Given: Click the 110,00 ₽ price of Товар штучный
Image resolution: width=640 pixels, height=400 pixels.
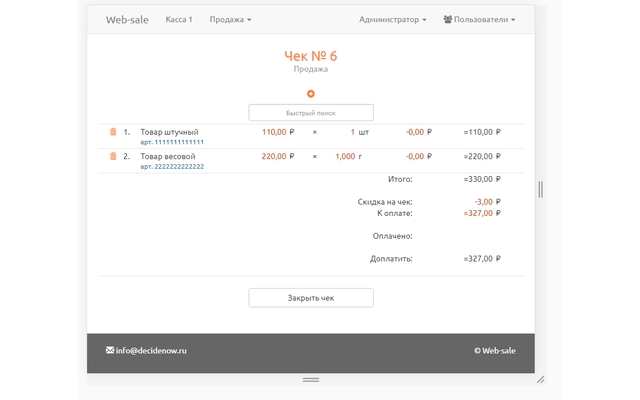Looking at the screenshot, I should point(278,132).
